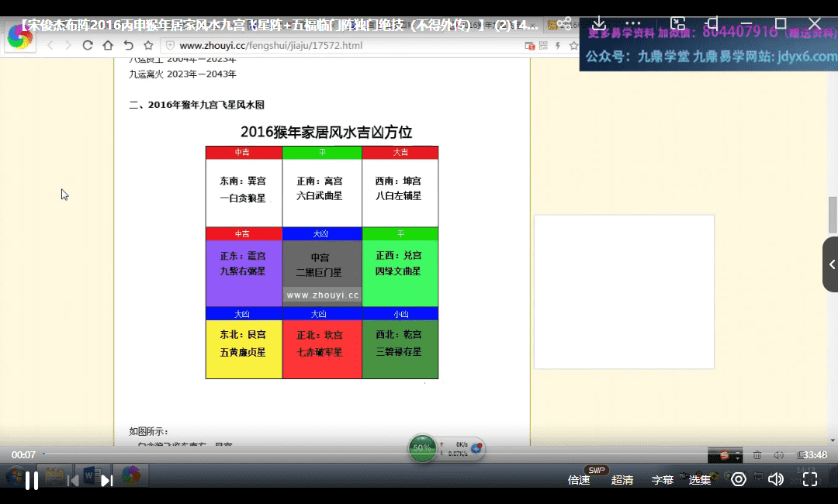
Task: Mute the player volume
Action: 775,480
